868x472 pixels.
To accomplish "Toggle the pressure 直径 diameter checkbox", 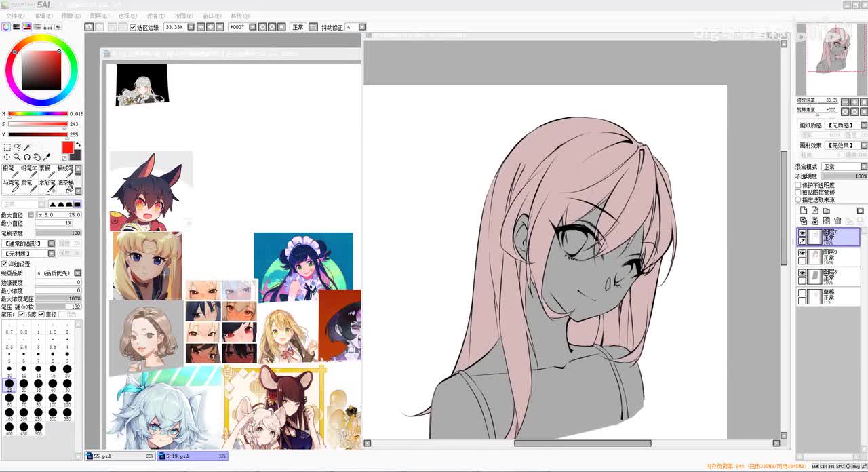I will click(42, 314).
